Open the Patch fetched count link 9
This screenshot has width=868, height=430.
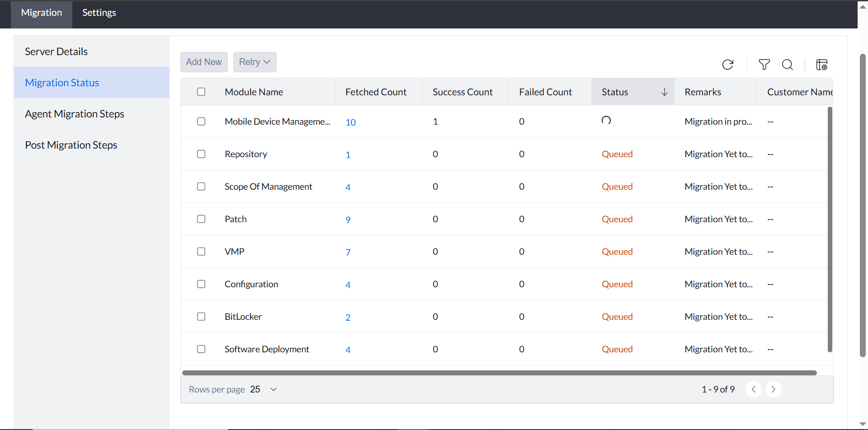click(x=348, y=220)
